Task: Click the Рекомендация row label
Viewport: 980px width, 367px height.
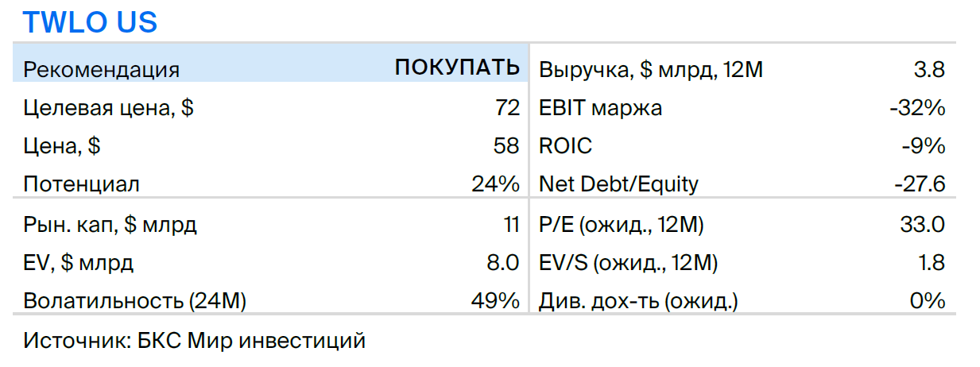Action: point(102,70)
